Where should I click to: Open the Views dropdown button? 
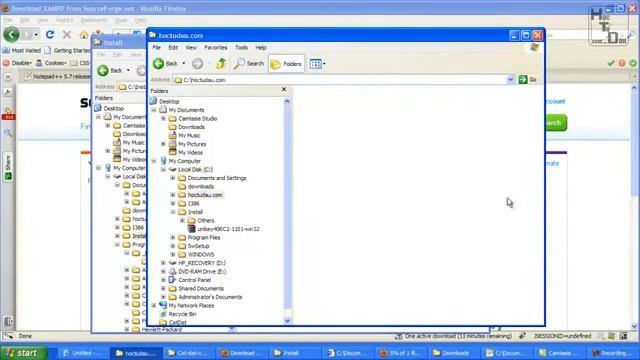(x=318, y=64)
